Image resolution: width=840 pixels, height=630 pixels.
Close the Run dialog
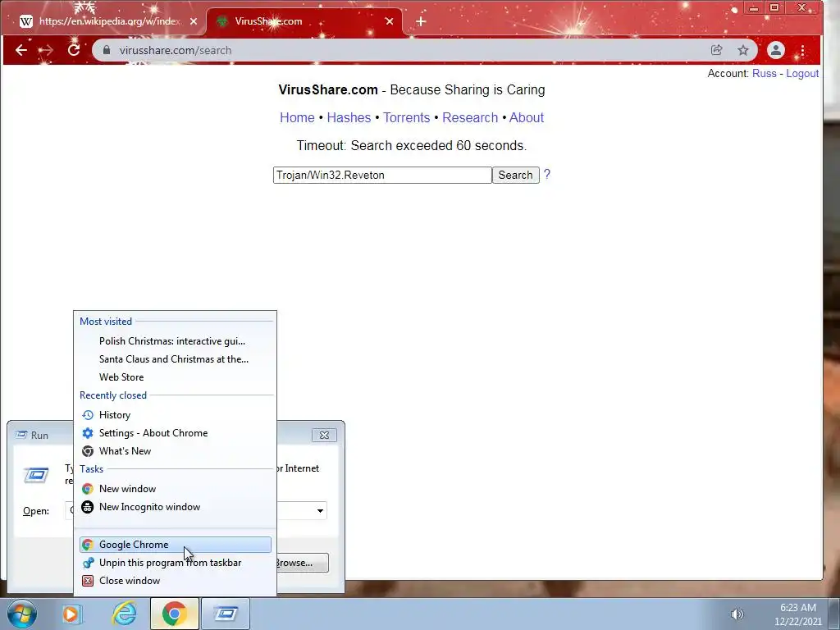tap(324, 435)
